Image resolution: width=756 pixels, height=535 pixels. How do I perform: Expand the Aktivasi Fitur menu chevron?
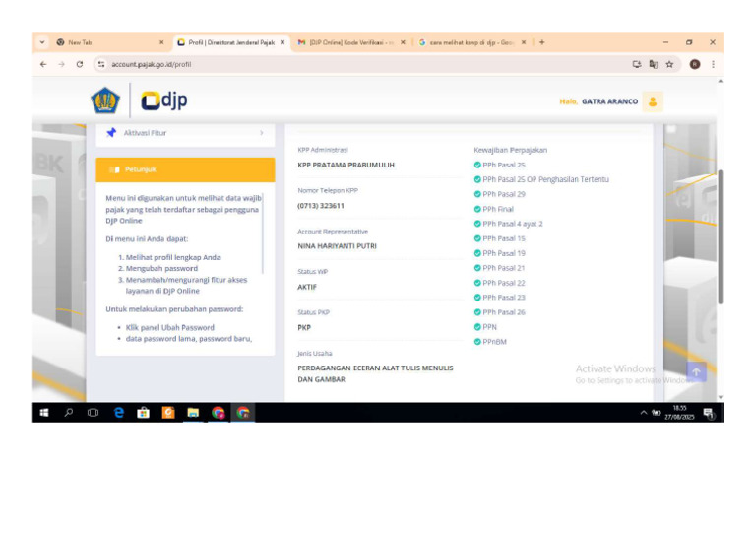(261, 133)
